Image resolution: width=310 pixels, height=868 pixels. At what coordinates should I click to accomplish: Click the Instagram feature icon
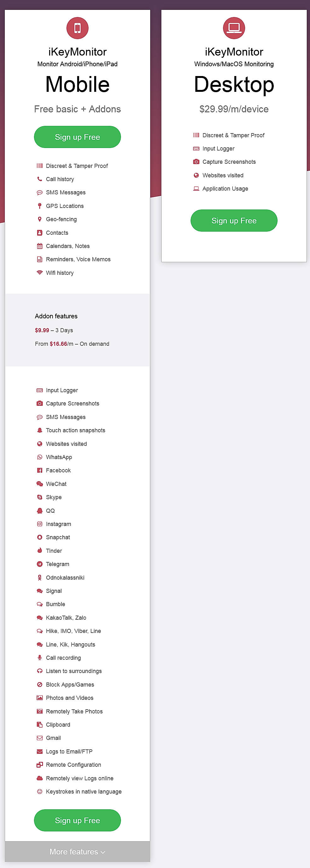click(39, 524)
